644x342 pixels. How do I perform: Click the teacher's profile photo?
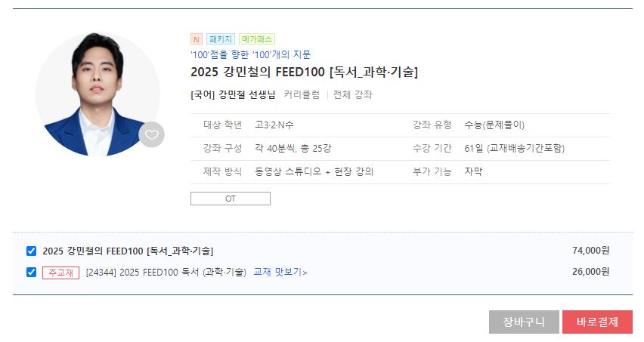click(x=97, y=94)
